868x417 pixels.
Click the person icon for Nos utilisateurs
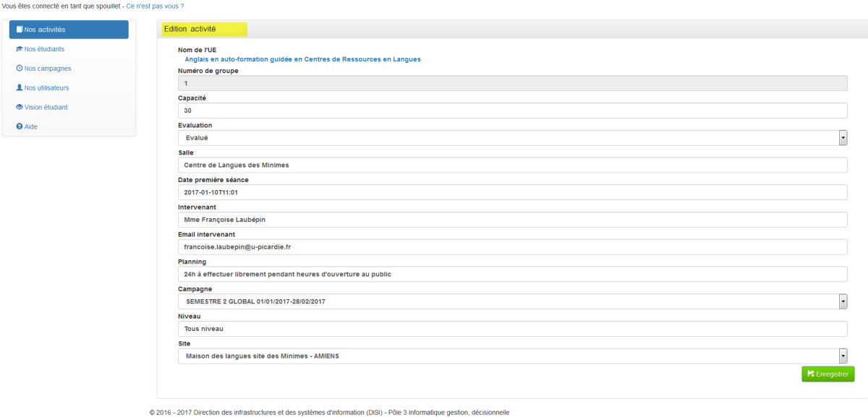pos(20,87)
